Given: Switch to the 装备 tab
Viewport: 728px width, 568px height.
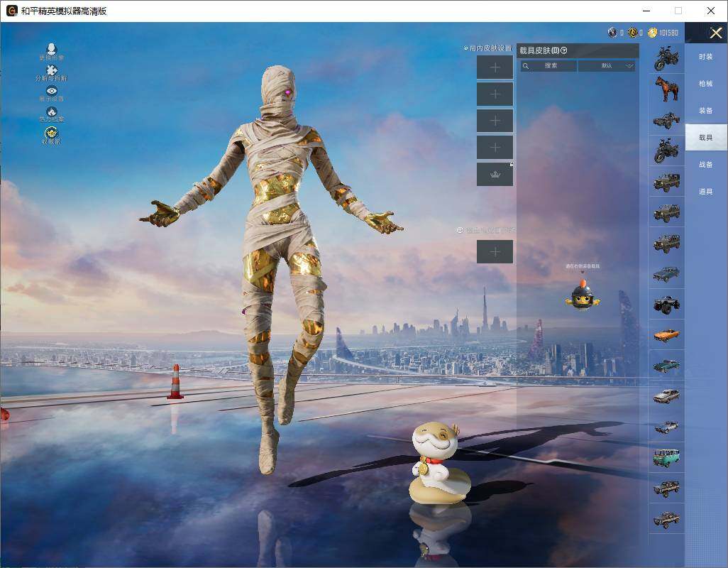Looking at the screenshot, I should pyautogui.click(x=706, y=111).
